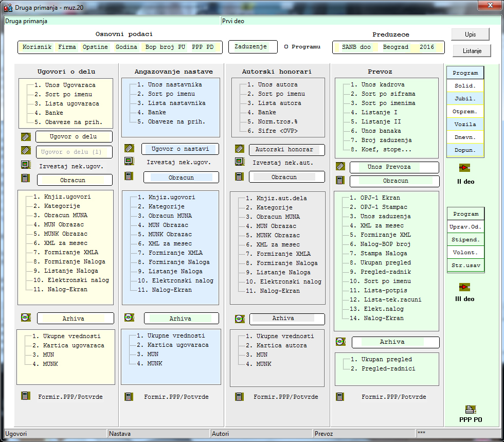Click pencil icon beside Ugovor o delu (1)
This screenshot has width=504, height=442.
(26, 150)
